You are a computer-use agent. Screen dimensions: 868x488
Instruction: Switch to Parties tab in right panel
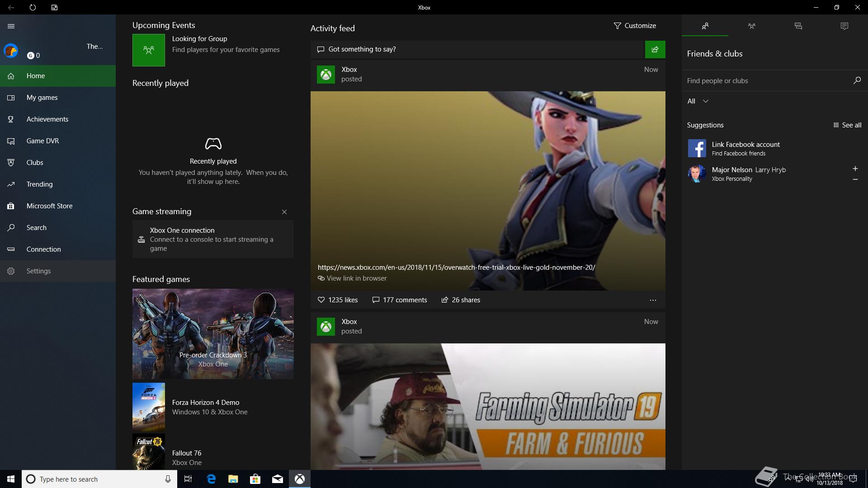pyautogui.click(x=751, y=26)
